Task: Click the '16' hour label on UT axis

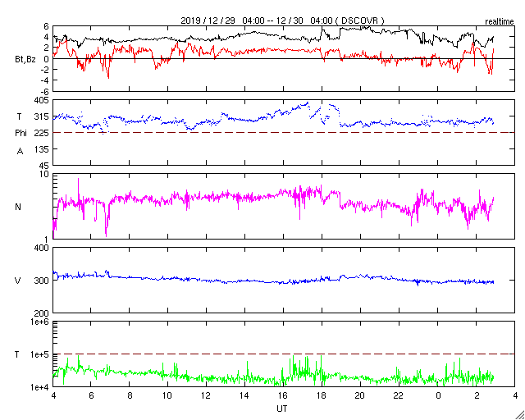Action: [x=283, y=395]
